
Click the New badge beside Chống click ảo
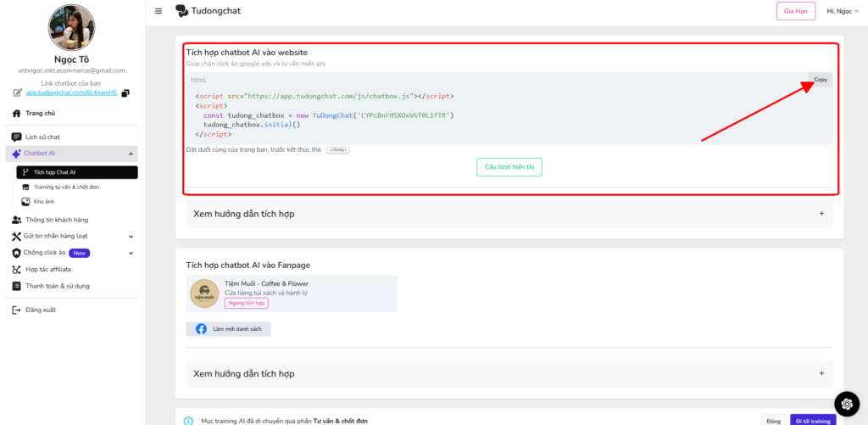[79, 253]
